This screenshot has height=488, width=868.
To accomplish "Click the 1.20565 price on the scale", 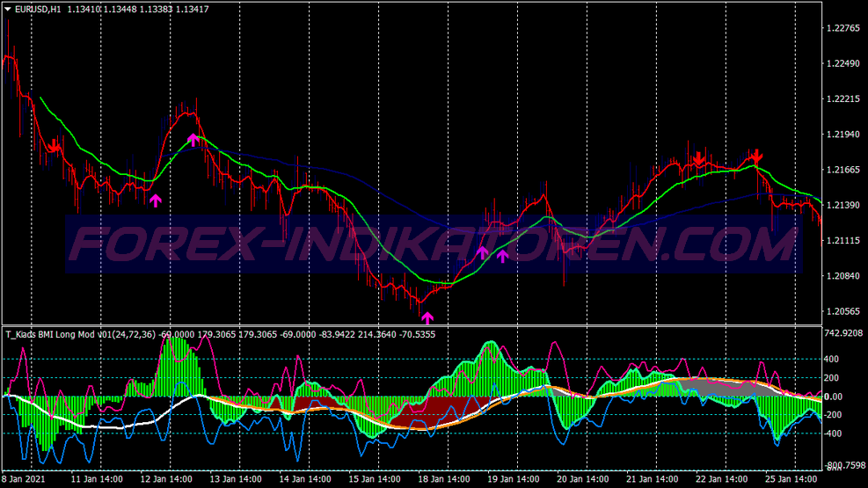I will point(843,311).
